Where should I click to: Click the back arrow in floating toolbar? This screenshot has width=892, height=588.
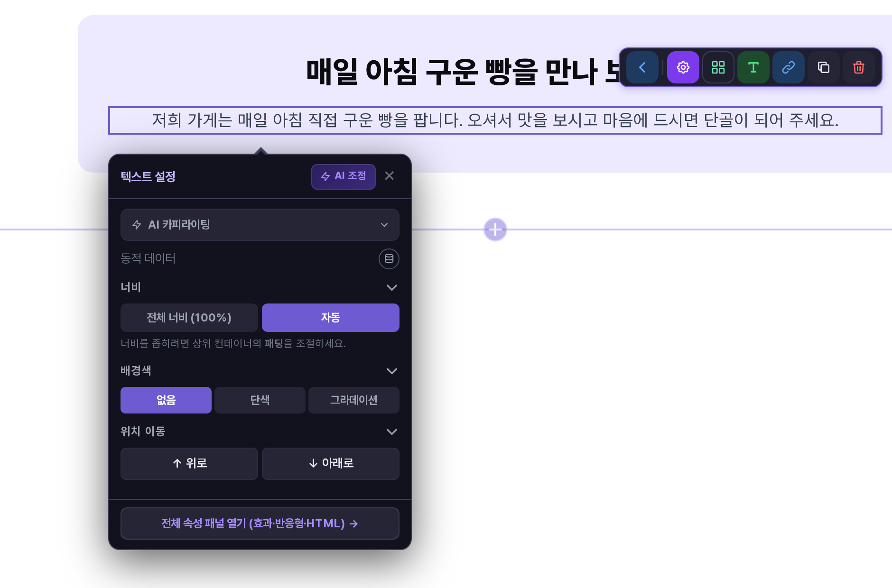click(642, 67)
